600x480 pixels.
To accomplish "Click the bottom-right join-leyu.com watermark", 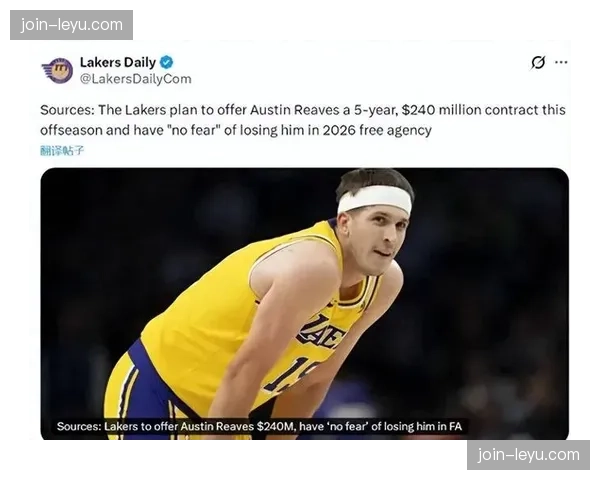I will (x=528, y=455).
